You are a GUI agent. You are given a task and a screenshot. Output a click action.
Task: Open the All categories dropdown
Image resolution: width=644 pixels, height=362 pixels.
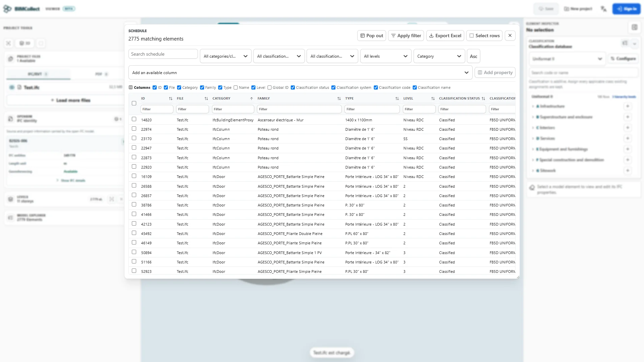click(226, 56)
